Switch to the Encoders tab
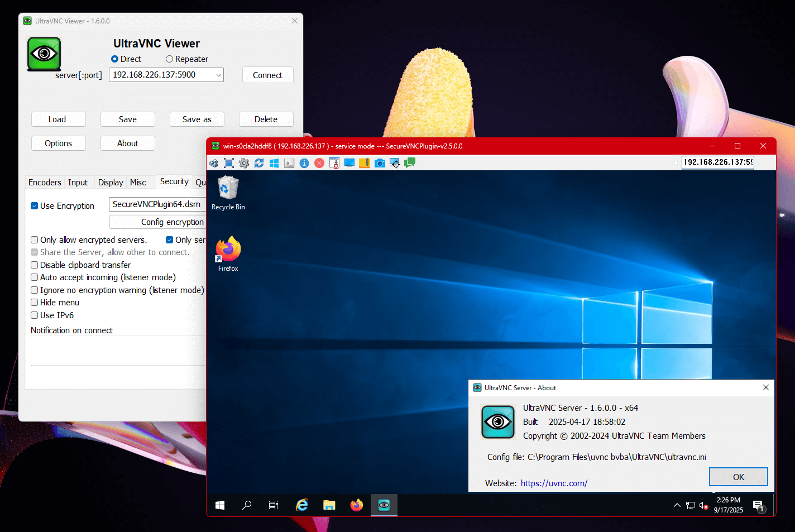Screen dimensions: 795x532 pos(45,183)
